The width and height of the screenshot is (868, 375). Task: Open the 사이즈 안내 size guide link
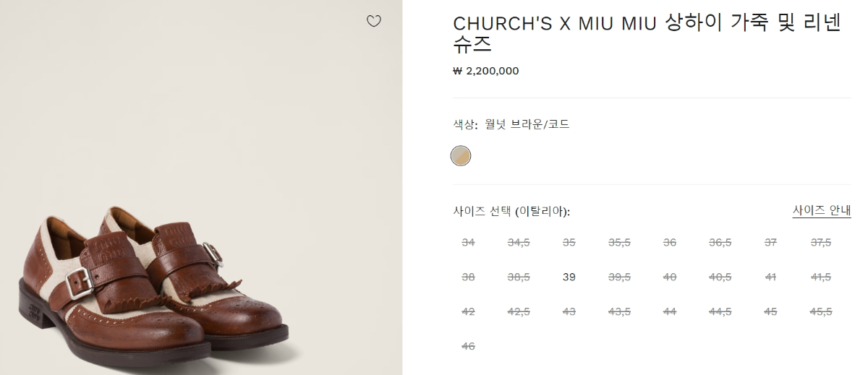[821, 211]
